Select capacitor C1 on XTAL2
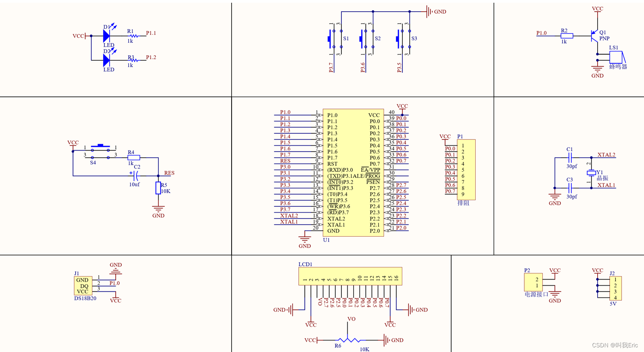 [x=570, y=158]
